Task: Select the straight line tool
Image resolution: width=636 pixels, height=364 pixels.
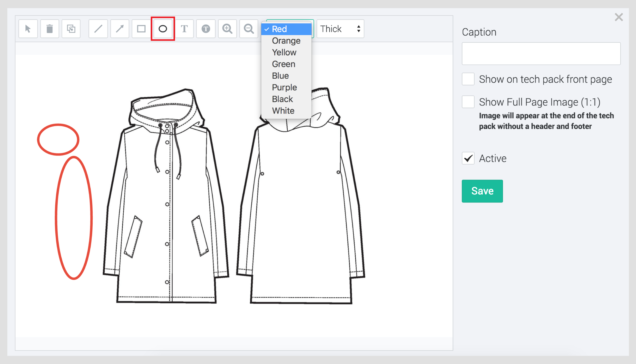Action: click(98, 29)
